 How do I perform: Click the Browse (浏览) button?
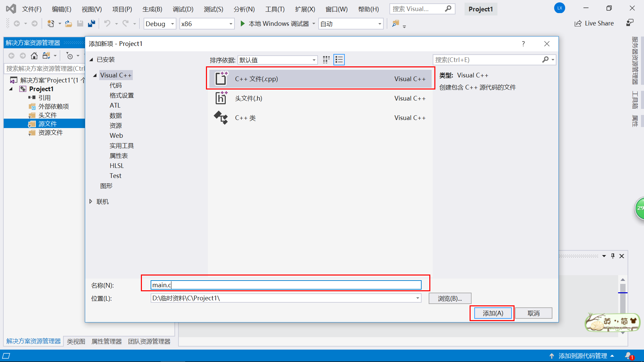coord(450,298)
